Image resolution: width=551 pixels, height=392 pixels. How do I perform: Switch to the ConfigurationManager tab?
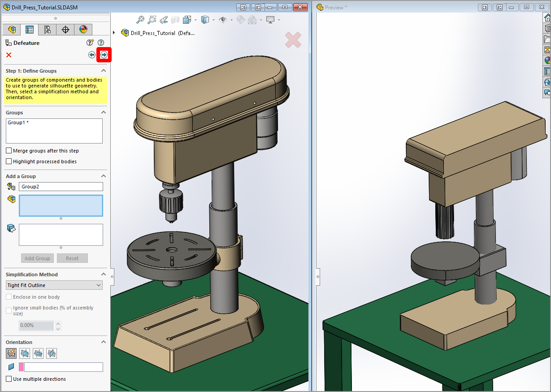(x=47, y=30)
